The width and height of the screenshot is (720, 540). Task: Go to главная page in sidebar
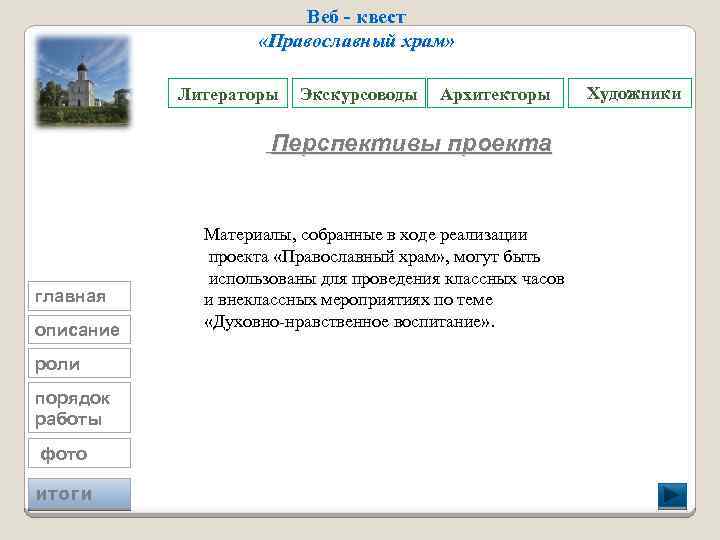pyautogui.click(x=79, y=296)
